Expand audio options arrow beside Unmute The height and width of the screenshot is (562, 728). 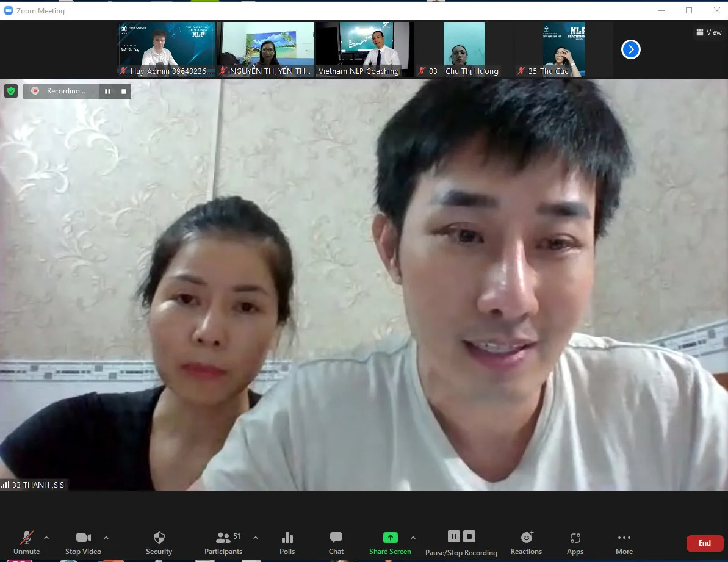(x=46, y=538)
